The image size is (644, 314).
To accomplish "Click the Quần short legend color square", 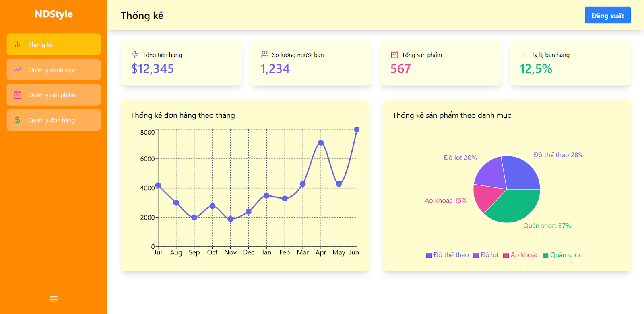I will (x=545, y=255).
